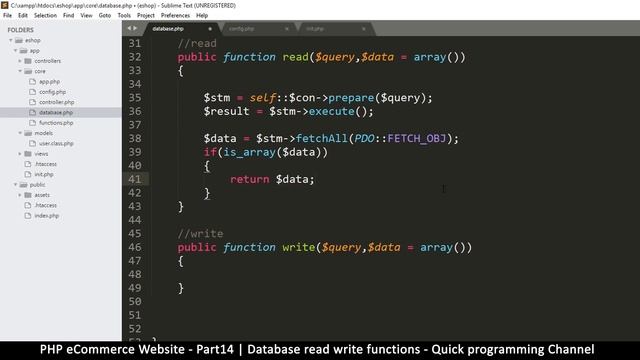Viewport: 640px width, 360px height.
Task: Open config.php in the core folder
Action: click(52, 92)
